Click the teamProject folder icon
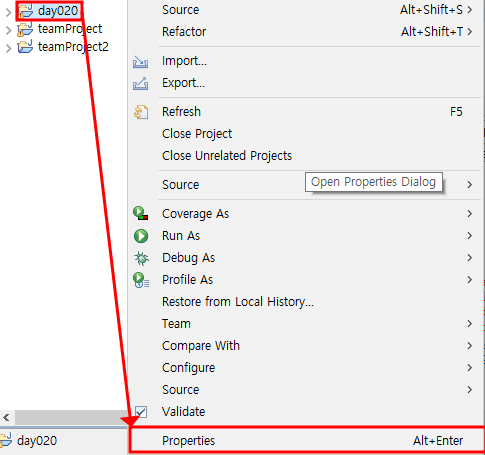 click(25, 29)
